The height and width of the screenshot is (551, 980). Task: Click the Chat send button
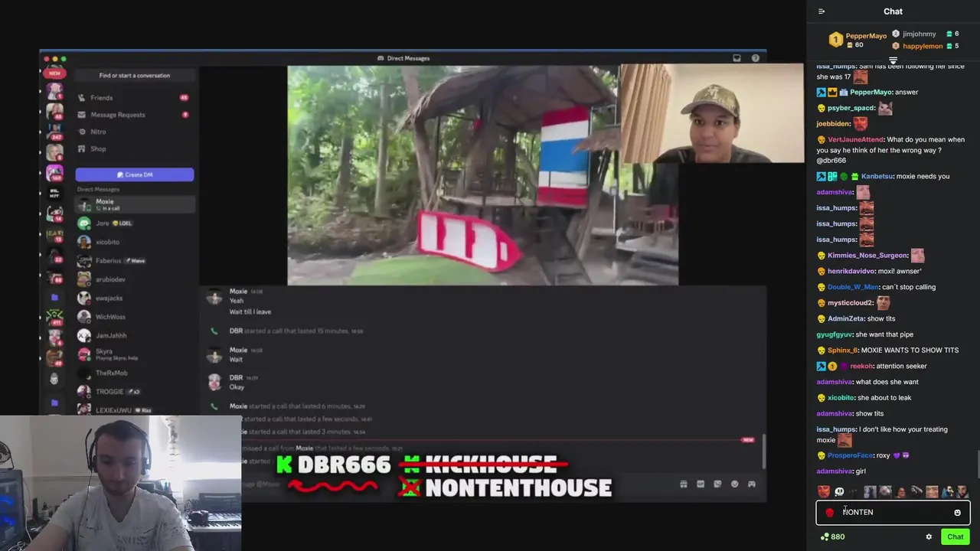[x=955, y=536]
